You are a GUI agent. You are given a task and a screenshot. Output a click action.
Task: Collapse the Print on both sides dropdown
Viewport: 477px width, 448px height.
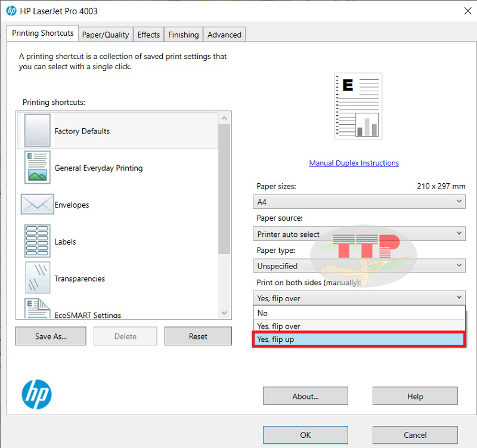[359, 298]
